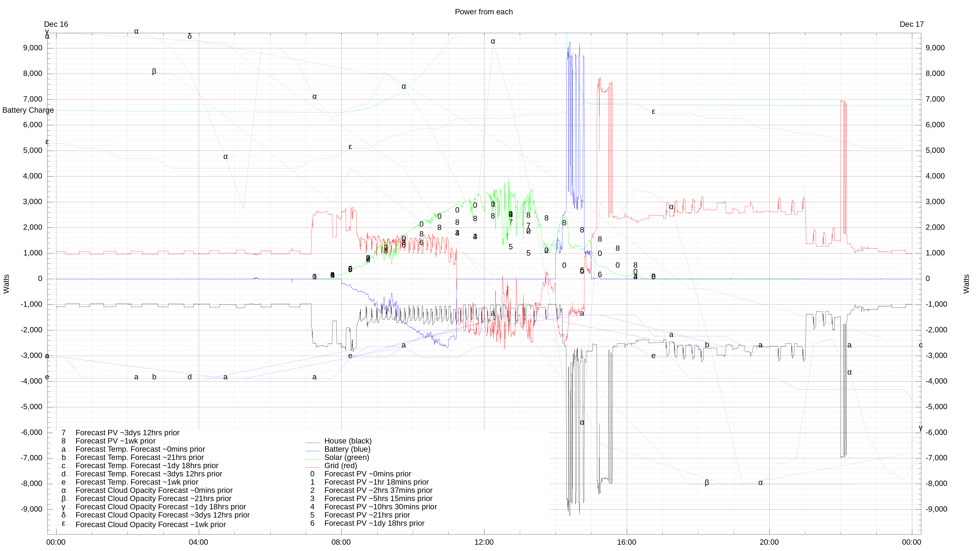This screenshot has height=551, width=980.
Task: Click legend entry 'Grid (red)'
Action: coord(341,466)
